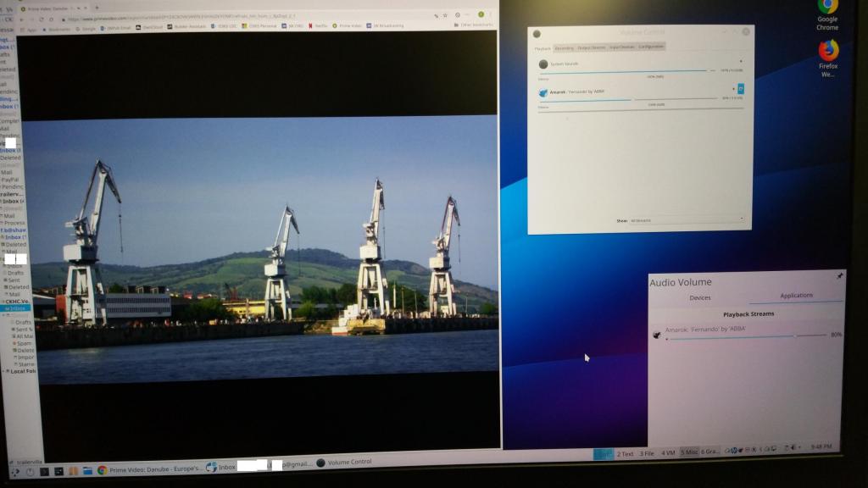Screen dimensions: 868x488
Task: Open the Output Devices tab
Action: pos(591,47)
